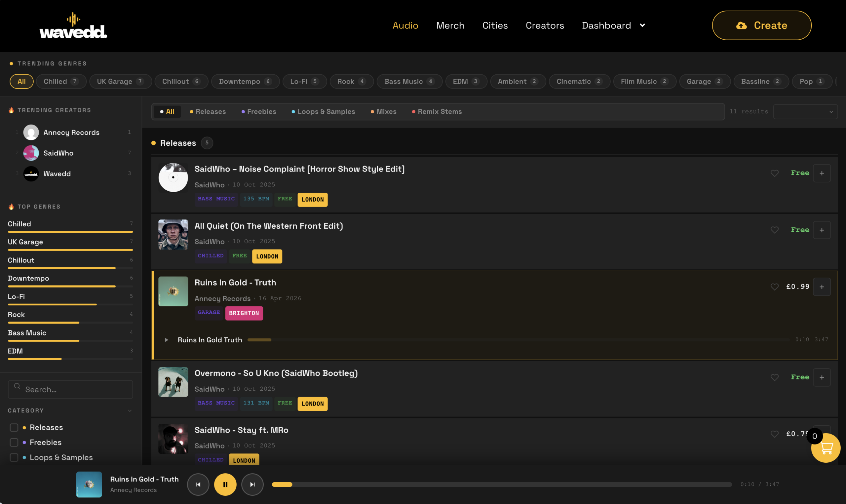The width and height of the screenshot is (846, 504).
Task: Check the Releases category checkbox
Action: (x=14, y=427)
